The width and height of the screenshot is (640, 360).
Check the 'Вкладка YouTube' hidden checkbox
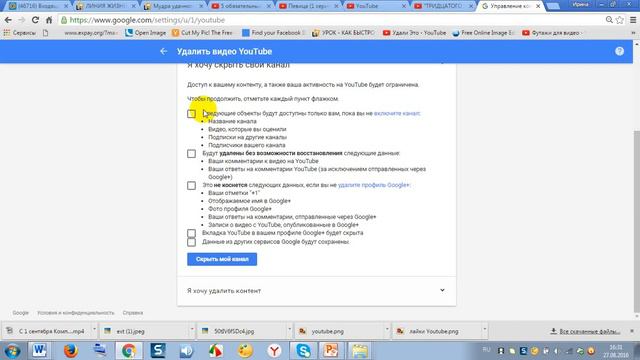pyautogui.click(x=191, y=233)
